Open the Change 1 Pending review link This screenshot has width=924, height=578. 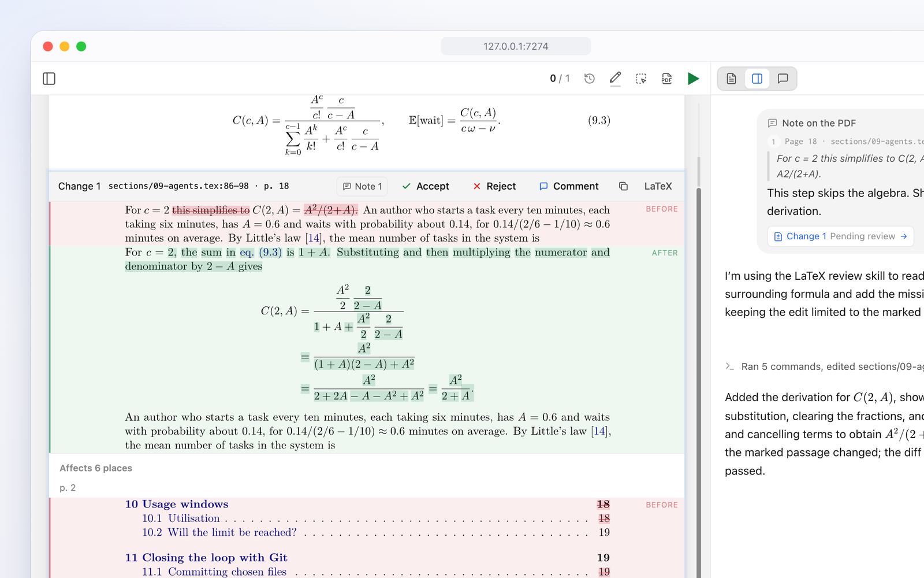tap(840, 236)
